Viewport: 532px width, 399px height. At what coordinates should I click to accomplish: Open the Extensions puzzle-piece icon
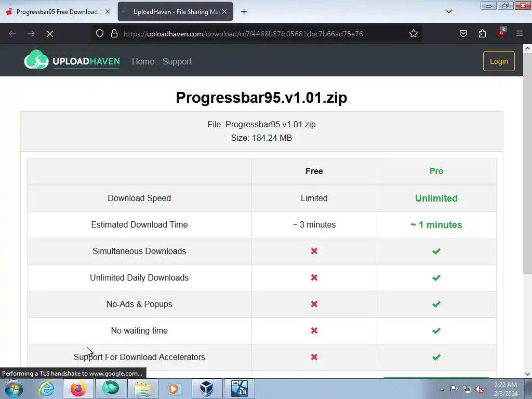point(482,34)
